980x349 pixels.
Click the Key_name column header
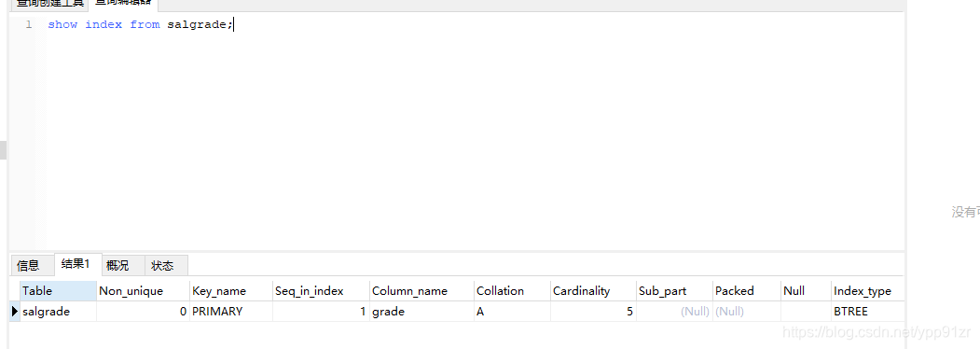click(231, 291)
